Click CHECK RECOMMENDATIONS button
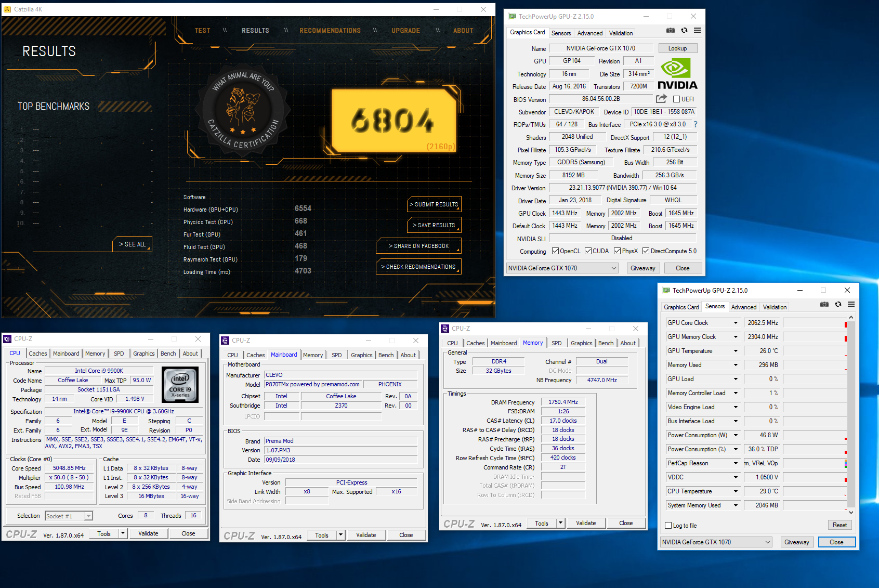Image resolution: width=879 pixels, height=588 pixels. pos(418,267)
